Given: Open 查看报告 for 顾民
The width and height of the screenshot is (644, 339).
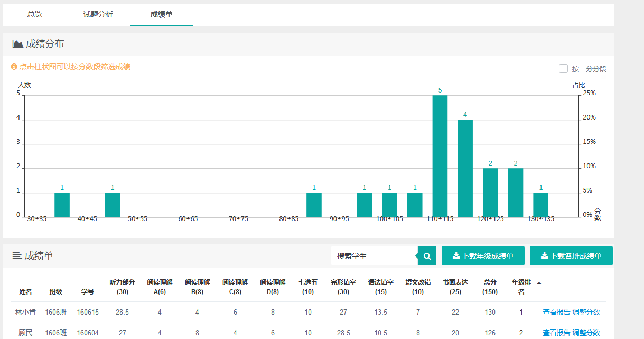Looking at the screenshot, I should click(x=556, y=333).
